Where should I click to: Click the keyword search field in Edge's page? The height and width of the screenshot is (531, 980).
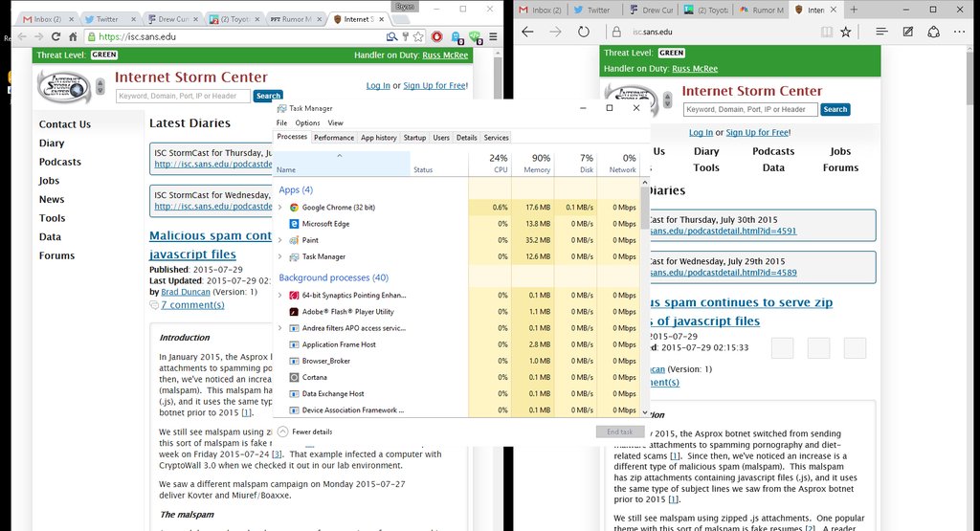tap(750, 110)
